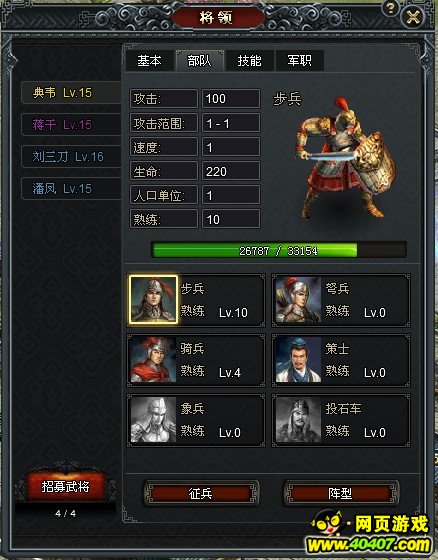Click the 招募武将 recruit general button

66,486
